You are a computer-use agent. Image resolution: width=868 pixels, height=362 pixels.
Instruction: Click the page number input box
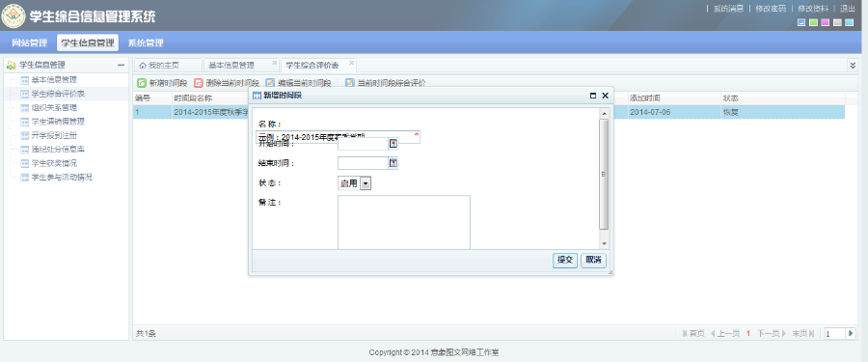pyautogui.click(x=834, y=333)
